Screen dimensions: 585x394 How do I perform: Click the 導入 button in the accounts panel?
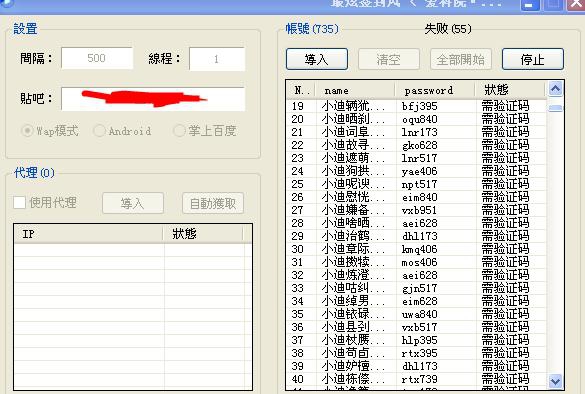pos(317,59)
